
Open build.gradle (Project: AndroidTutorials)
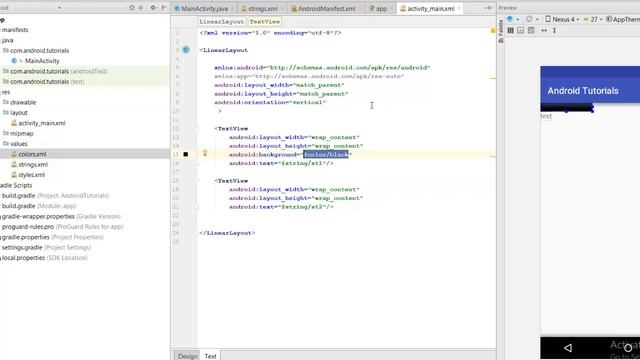tap(55, 196)
